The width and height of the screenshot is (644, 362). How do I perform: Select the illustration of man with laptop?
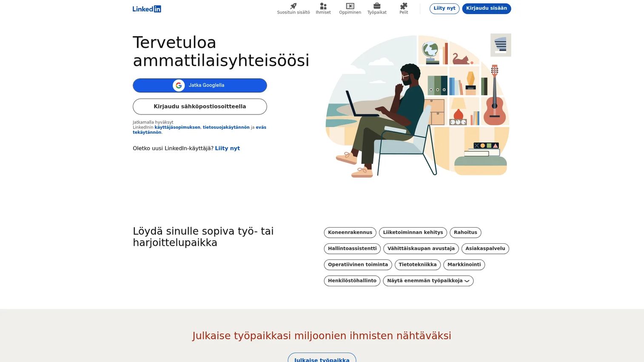pos(418,106)
